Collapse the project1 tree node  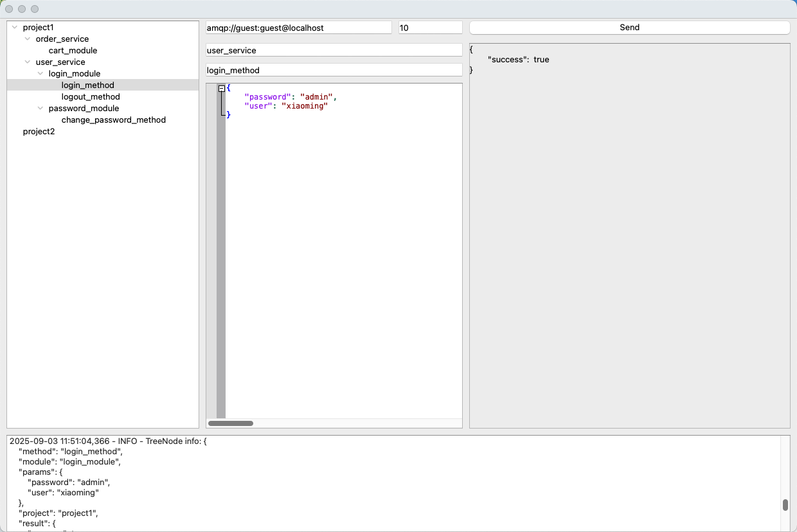15,28
